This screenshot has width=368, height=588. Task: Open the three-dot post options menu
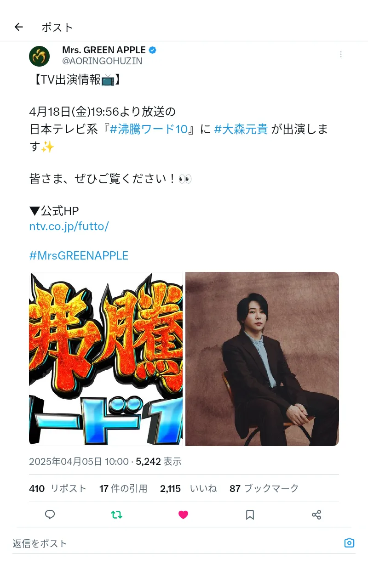coord(341,54)
